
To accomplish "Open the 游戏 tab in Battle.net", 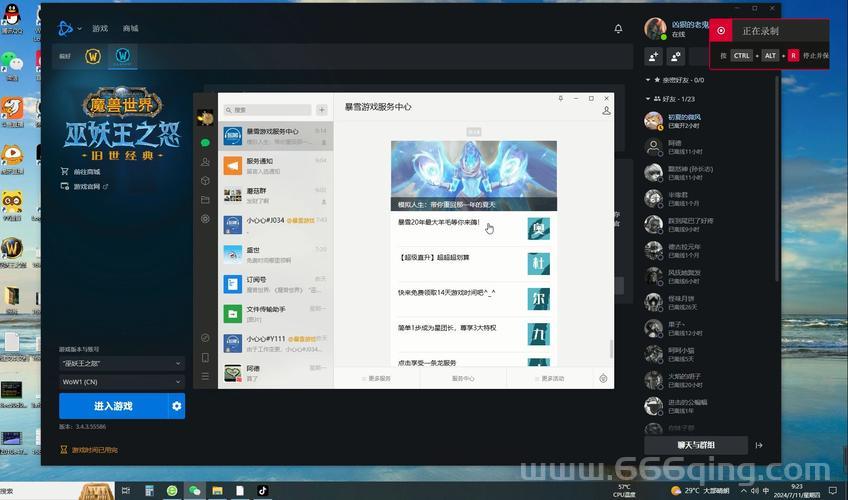I will pyautogui.click(x=100, y=29).
